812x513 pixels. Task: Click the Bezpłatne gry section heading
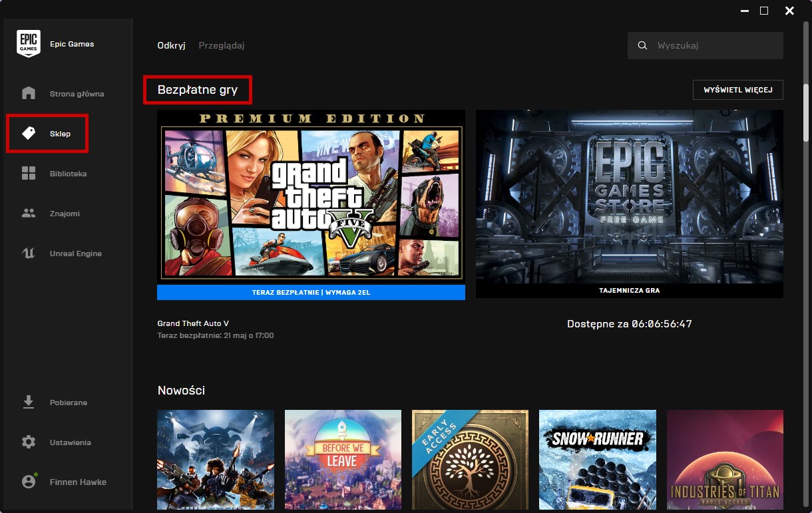click(198, 90)
